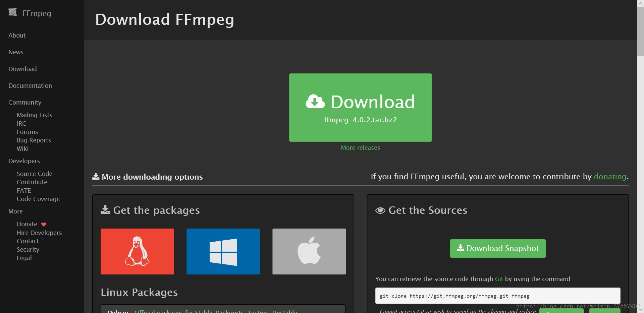
Task: Click the page vertical scrollbar thumb
Action: [641, 32]
